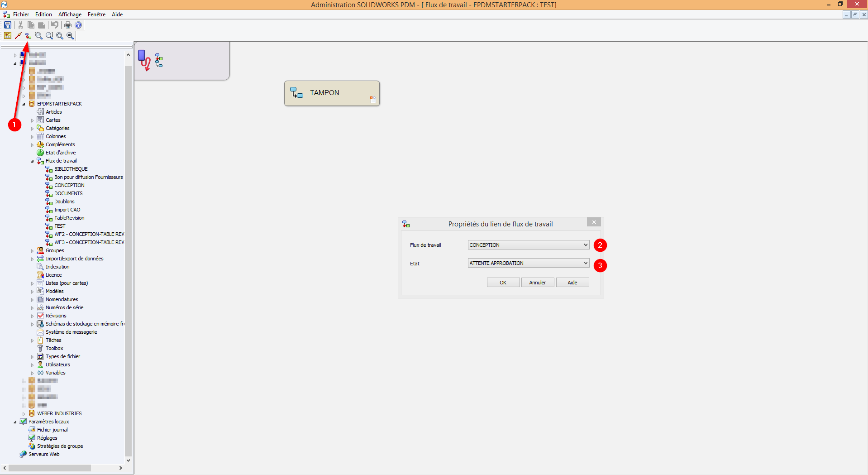Expand the Catégories node
Screen dimensions: 868x475
(33, 129)
